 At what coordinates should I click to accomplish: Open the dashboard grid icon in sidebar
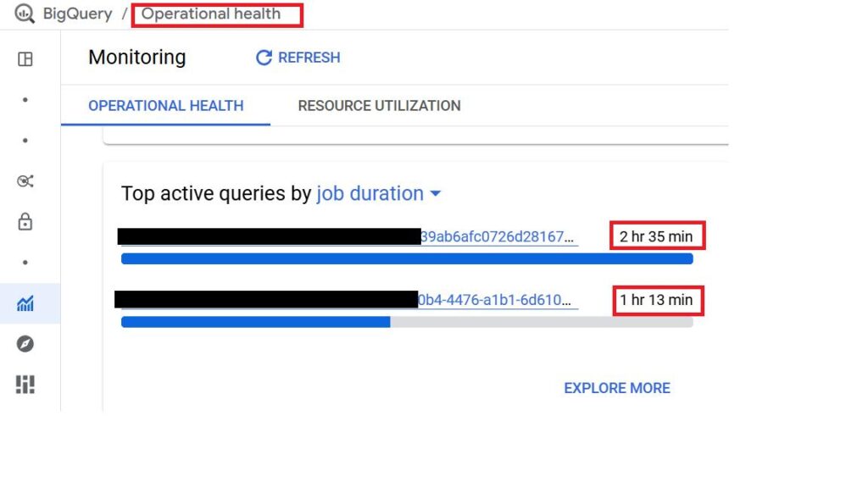[25, 384]
